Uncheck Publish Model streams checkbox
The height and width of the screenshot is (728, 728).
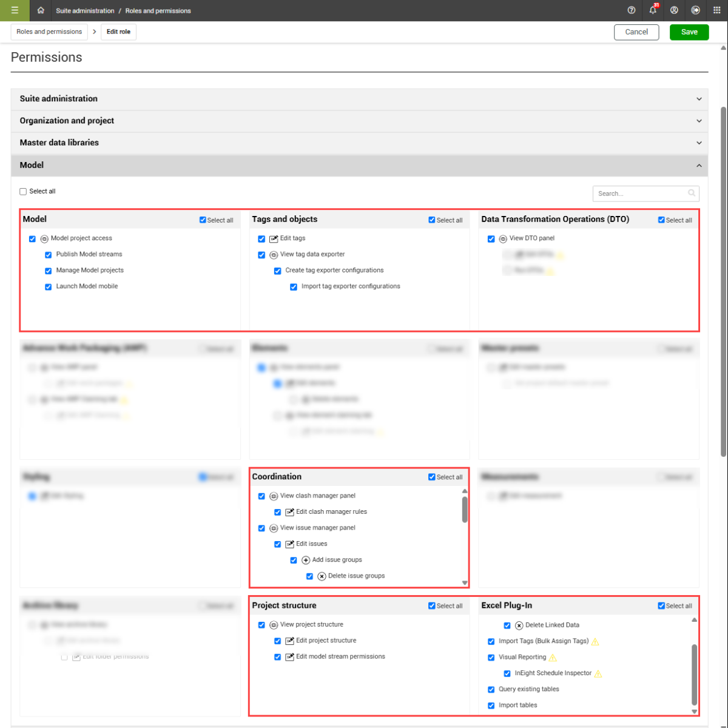point(48,255)
